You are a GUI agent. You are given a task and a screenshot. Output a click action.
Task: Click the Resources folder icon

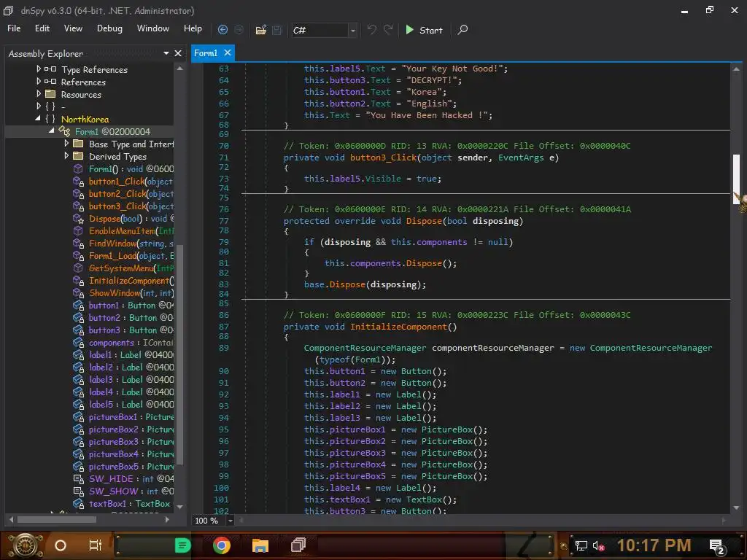coord(50,95)
